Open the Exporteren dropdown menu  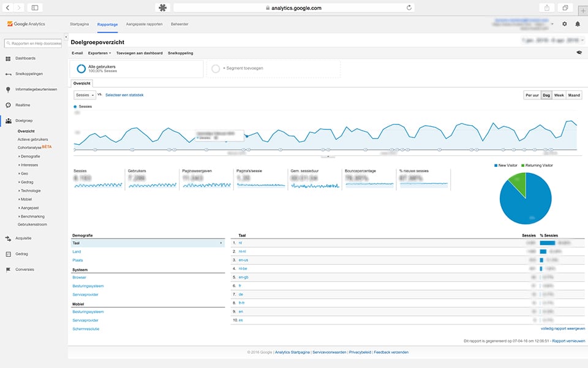tap(99, 53)
